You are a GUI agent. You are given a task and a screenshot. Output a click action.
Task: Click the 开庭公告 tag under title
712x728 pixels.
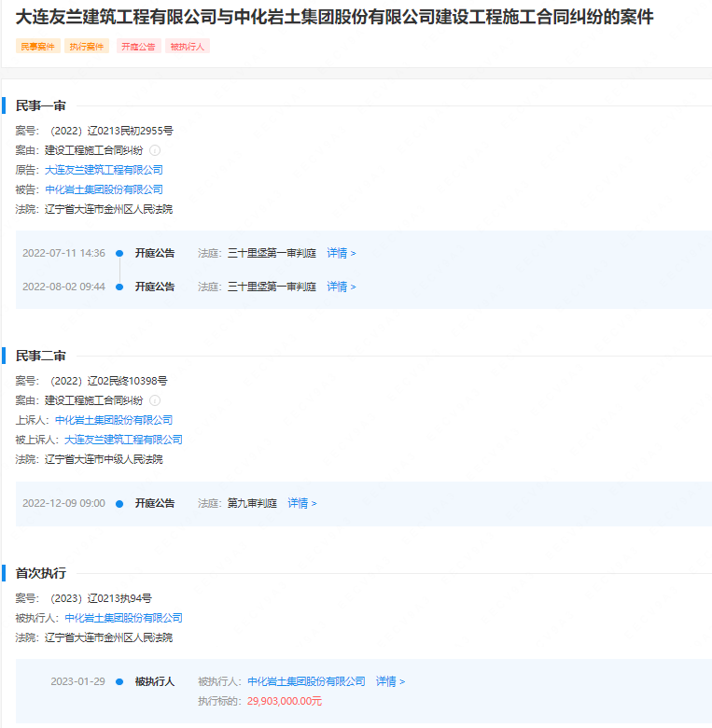pyautogui.click(x=138, y=47)
